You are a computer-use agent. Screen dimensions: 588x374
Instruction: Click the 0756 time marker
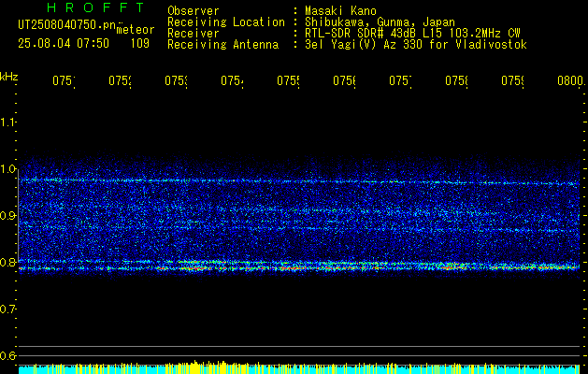345,81
